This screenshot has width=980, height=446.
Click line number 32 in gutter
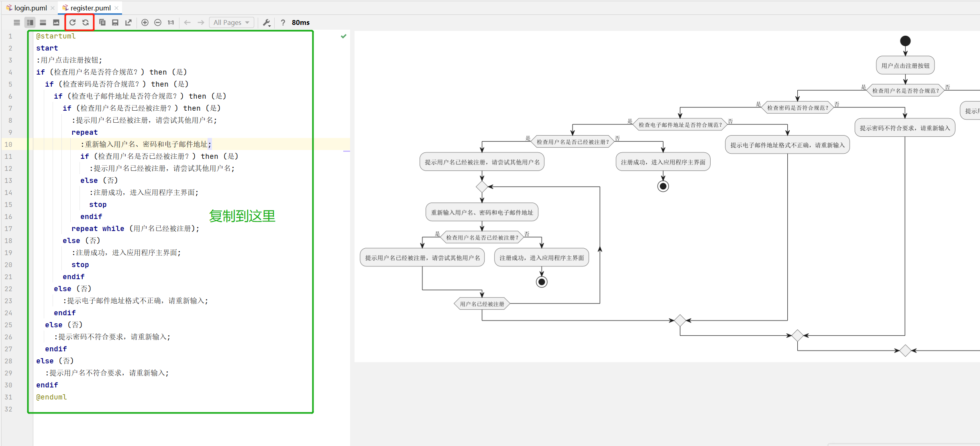click(8, 409)
